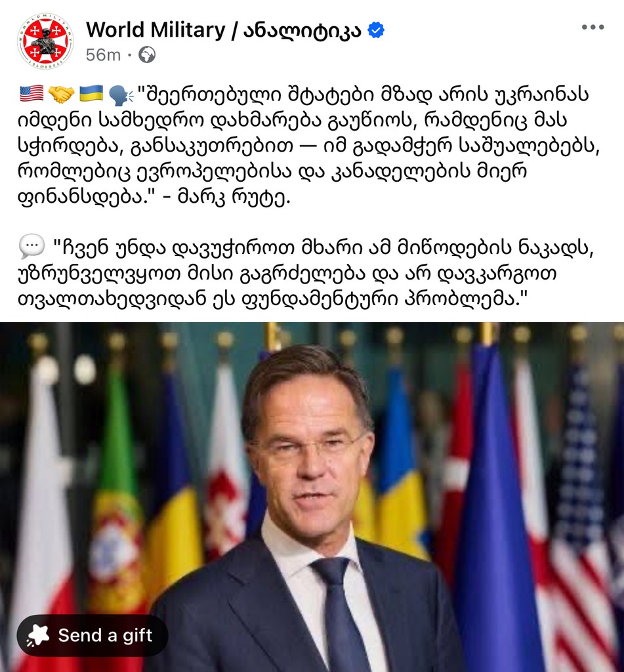Click the globe public audience icon
Screen dimensions: 624x672
147,55
